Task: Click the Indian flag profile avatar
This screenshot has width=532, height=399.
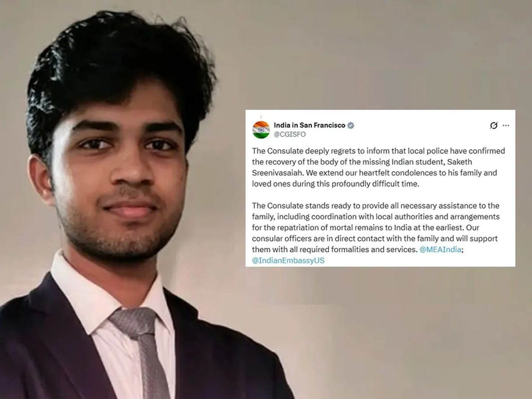Action: tap(261, 129)
